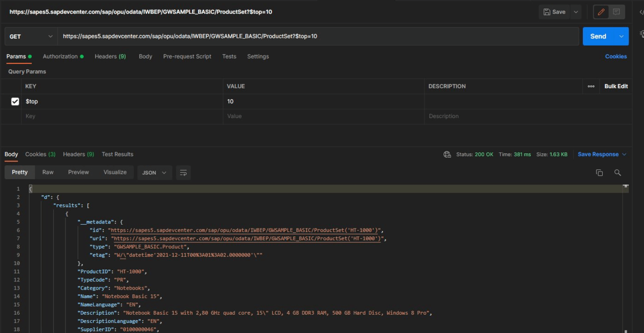644x333 pixels.
Task: Select the Params request tab
Action: 19,56
